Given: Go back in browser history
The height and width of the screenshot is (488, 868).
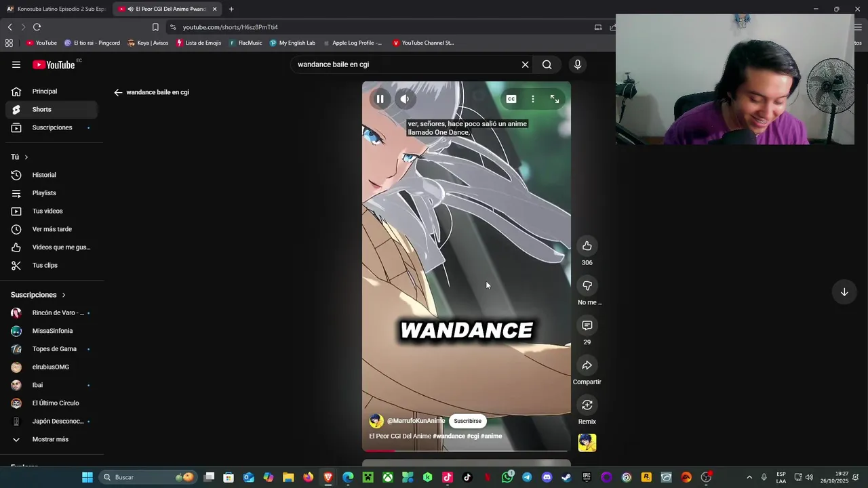Looking at the screenshot, I should 9,27.
